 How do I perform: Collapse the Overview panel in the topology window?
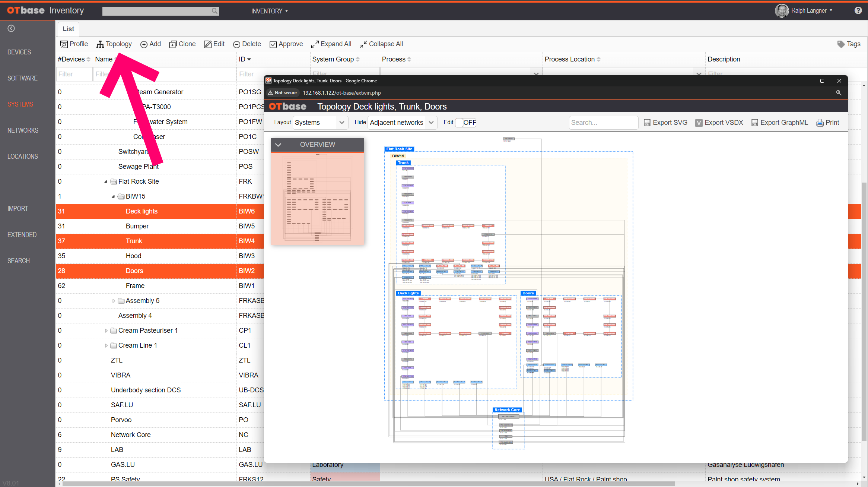click(278, 145)
